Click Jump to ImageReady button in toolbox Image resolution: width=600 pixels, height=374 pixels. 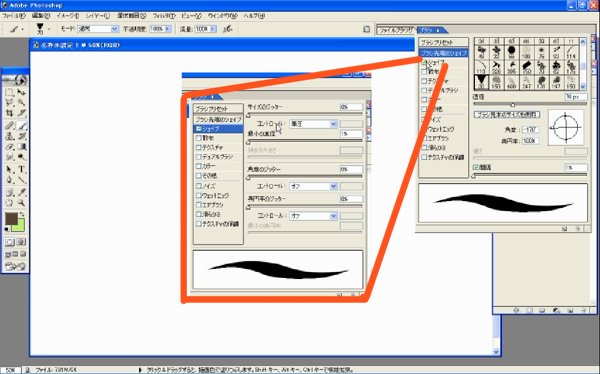tap(15, 266)
